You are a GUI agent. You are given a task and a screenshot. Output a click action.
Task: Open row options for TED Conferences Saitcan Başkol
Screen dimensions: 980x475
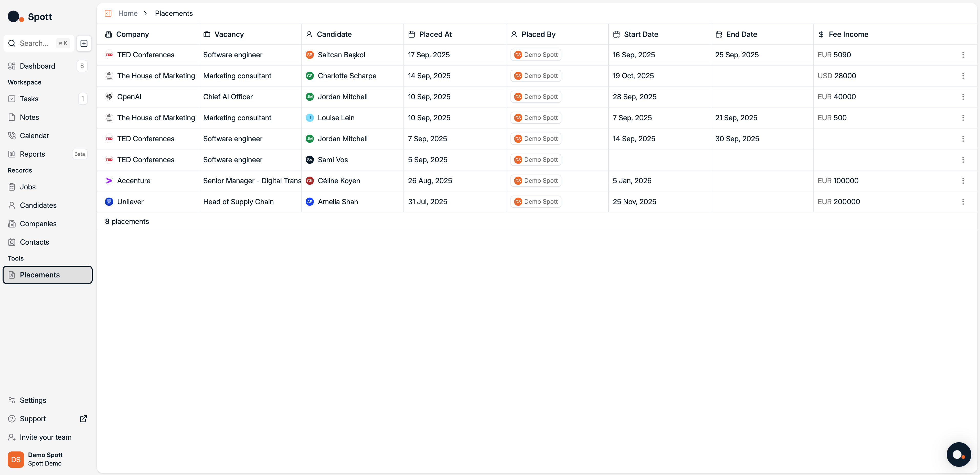pyautogui.click(x=963, y=55)
